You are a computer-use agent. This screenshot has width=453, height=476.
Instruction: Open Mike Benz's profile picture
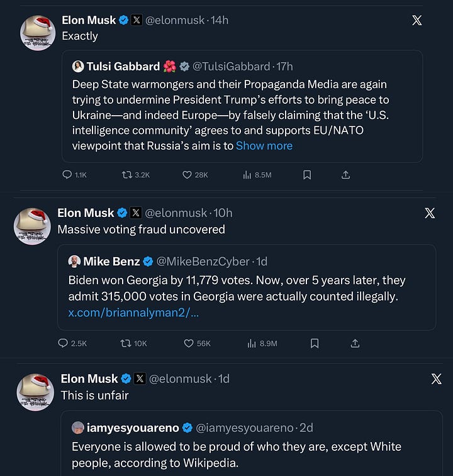pos(75,262)
